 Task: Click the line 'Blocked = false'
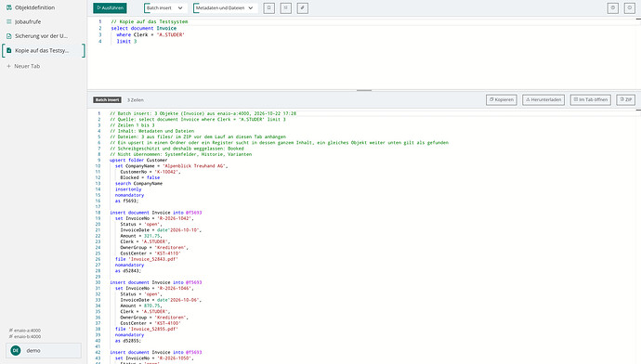point(139,177)
